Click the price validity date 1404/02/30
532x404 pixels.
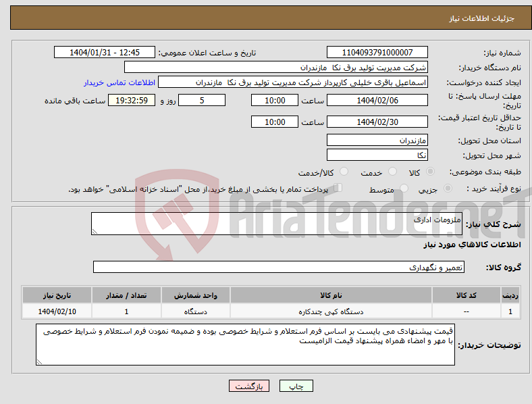[x=377, y=122]
